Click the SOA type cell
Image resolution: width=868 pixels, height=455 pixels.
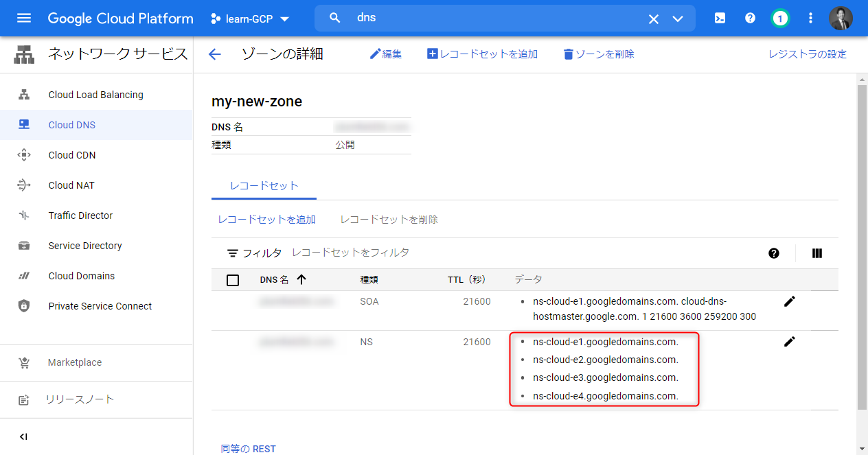[369, 301]
